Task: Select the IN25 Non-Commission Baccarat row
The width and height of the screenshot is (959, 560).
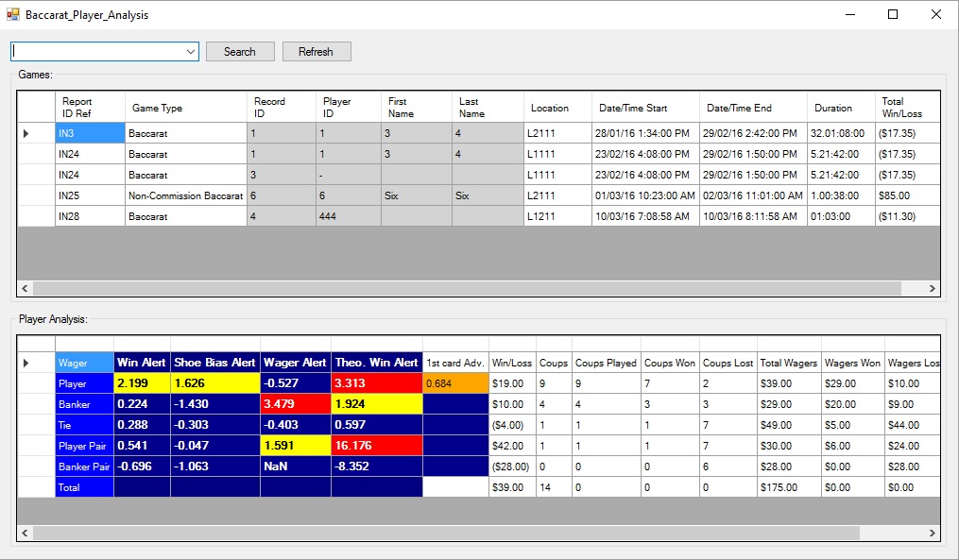Action: click(x=185, y=196)
